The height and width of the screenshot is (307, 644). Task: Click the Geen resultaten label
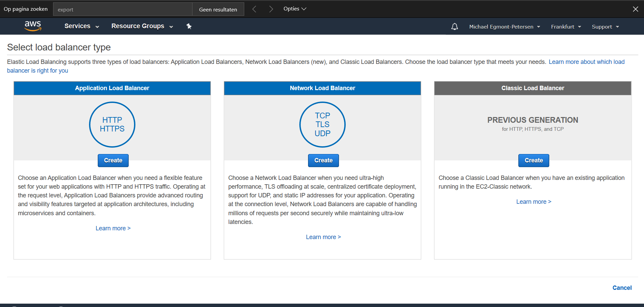[218, 9]
